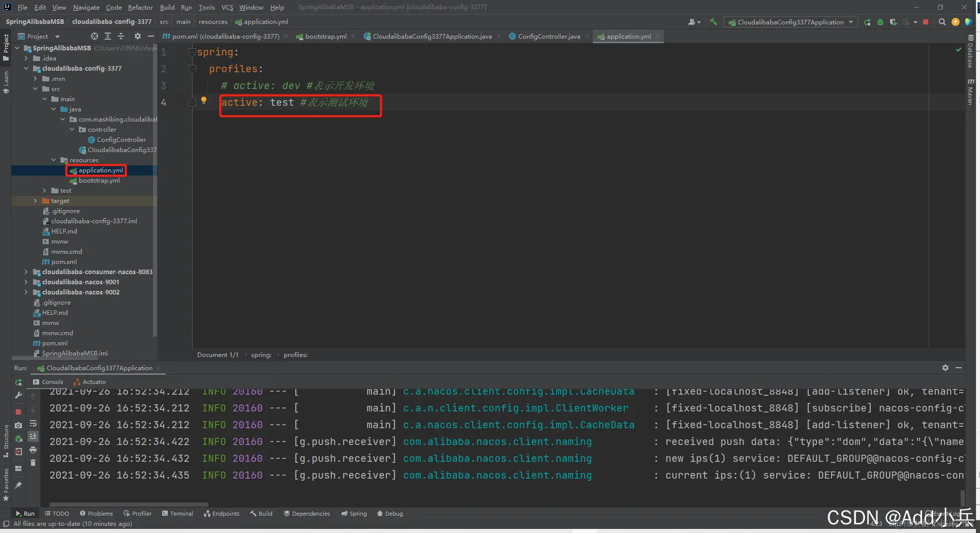Viewport: 980px width, 533px height.
Task: Close the pom.xml editor tab
Action: (286, 36)
